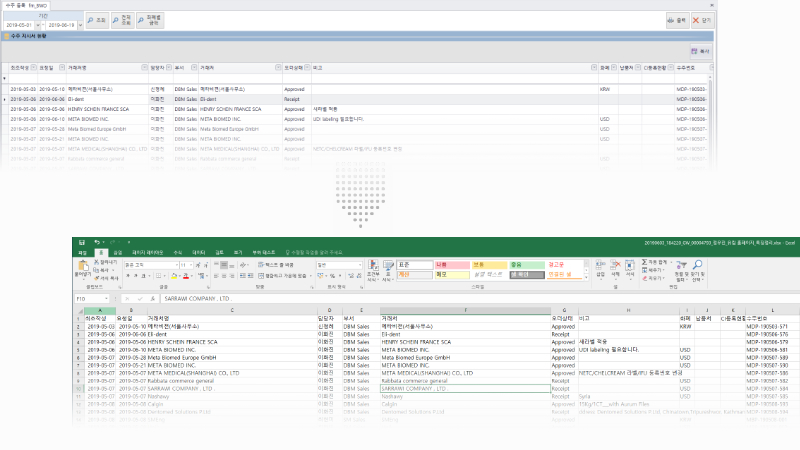The width and height of the screenshot is (800, 450).
Task: Open the font size dropdown showing 11
Action: (191, 265)
